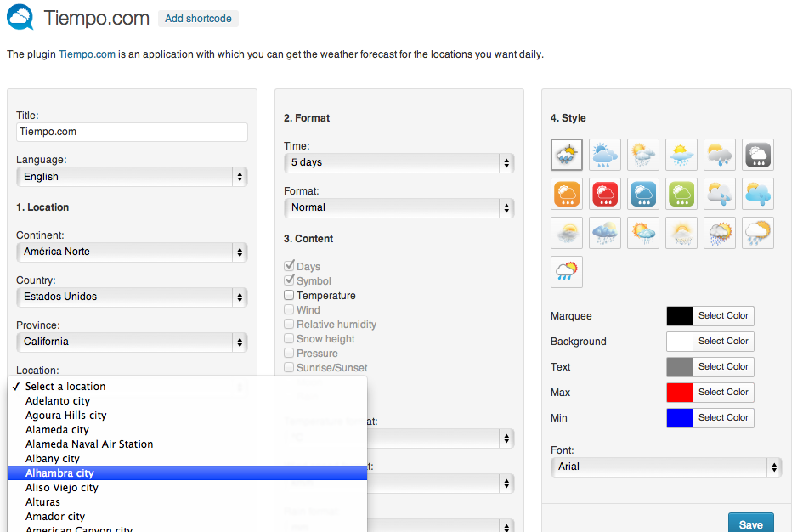The height and width of the screenshot is (532, 803).
Task: Click the black Marquee color swatch
Action: click(x=680, y=316)
